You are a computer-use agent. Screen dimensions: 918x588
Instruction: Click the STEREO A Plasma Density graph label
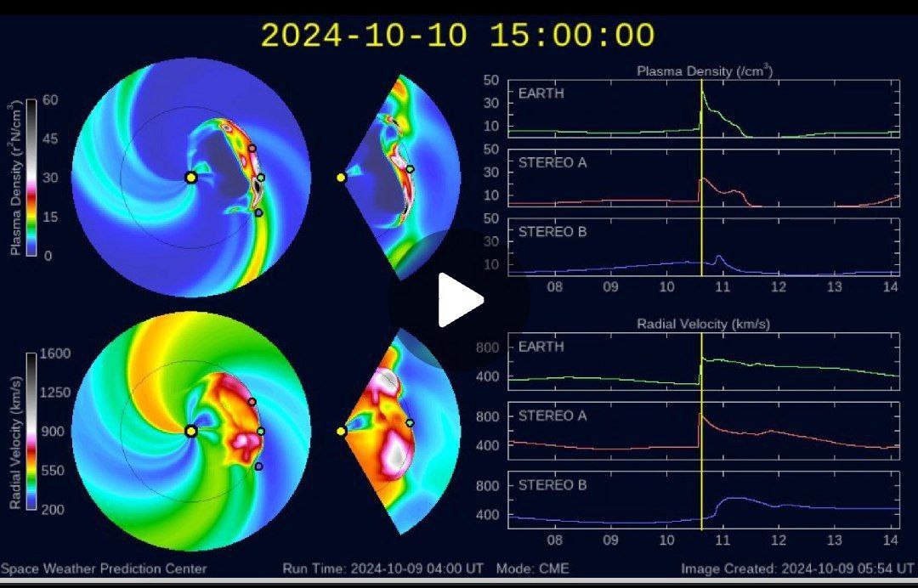click(x=552, y=162)
